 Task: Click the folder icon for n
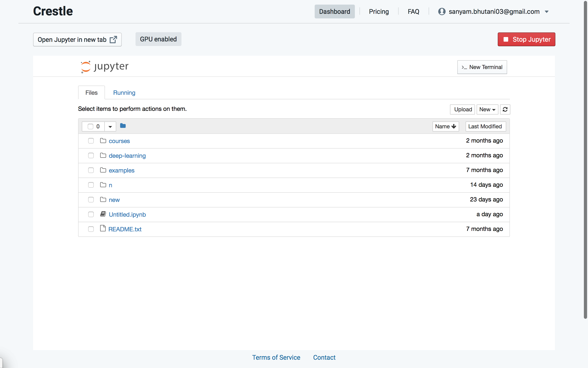(x=103, y=185)
